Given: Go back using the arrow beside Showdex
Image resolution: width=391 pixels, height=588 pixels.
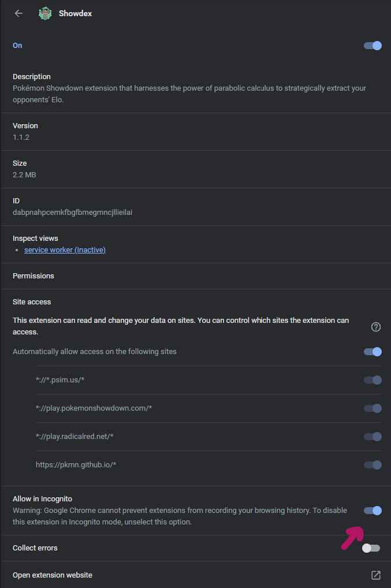Looking at the screenshot, I should [x=18, y=13].
